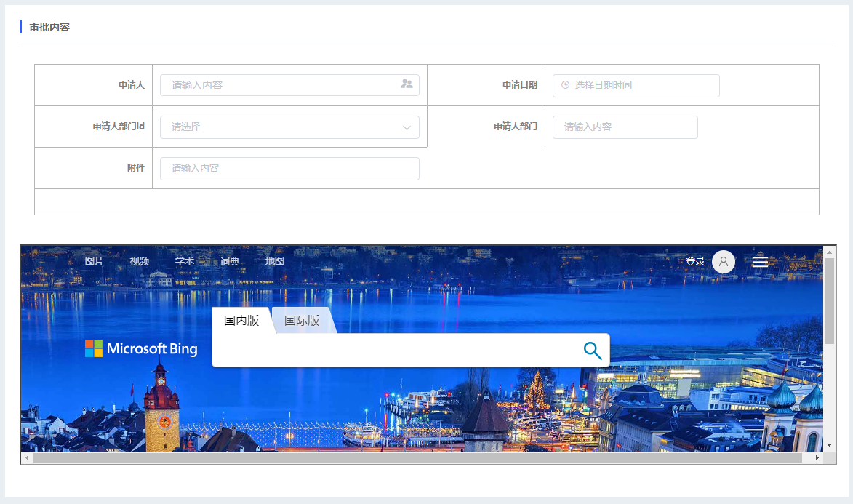
Task: Switch to the 国际版 tab
Action: point(302,321)
